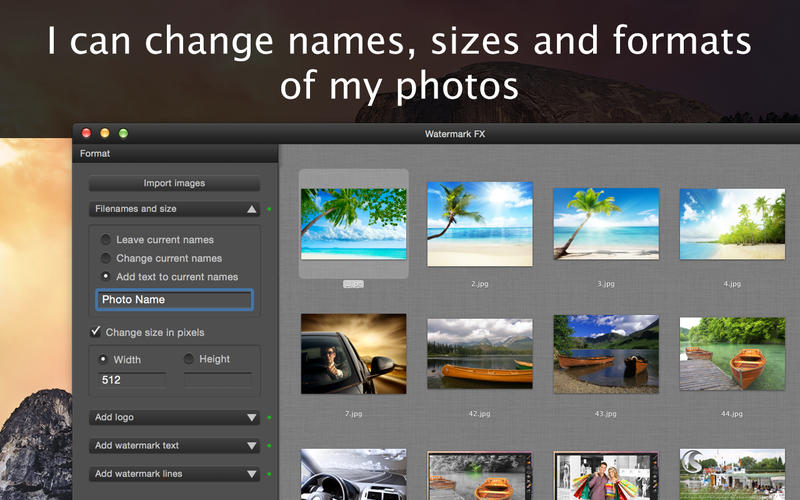Image resolution: width=800 pixels, height=500 pixels.
Task: Select the 42.jpg canoe lake thumbnail
Action: (480, 354)
